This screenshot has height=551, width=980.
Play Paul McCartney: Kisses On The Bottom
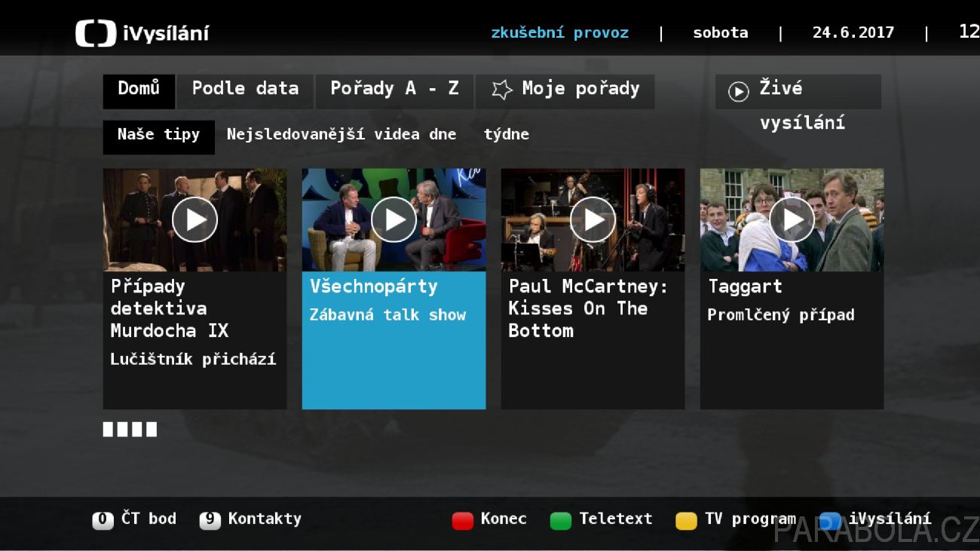click(593, 219)
